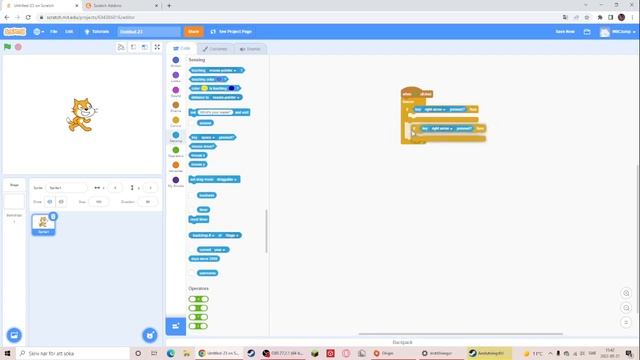Image resolution: width=640 pixels, height=360 pixels.
Task: Open the Windows Start menu
Action: (x=7, y=353)
